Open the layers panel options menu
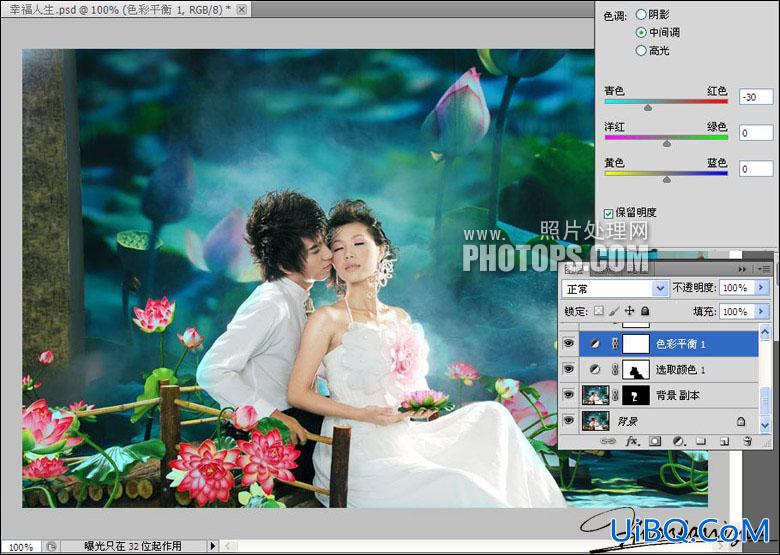Viewport: 780px width, 555px height. point(764,269)
